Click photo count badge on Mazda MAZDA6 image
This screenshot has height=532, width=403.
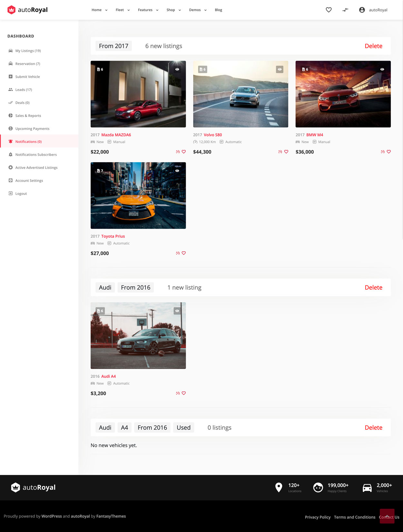pos(100,69)
